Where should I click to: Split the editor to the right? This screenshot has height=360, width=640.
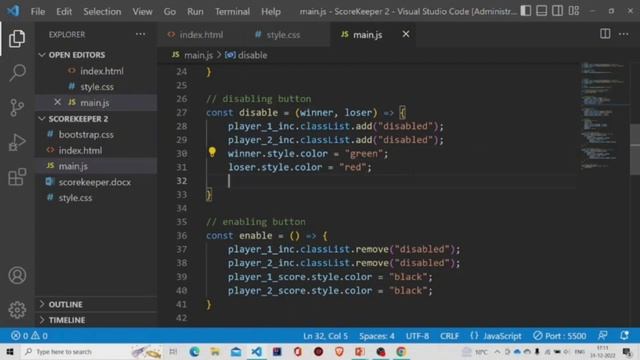click(x=605, y=34)
